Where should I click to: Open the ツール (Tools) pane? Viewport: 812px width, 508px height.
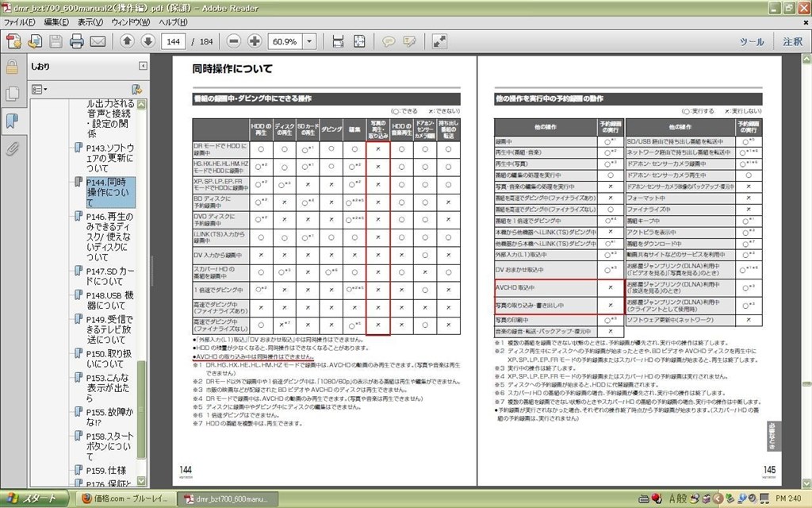tap(752, 42)
